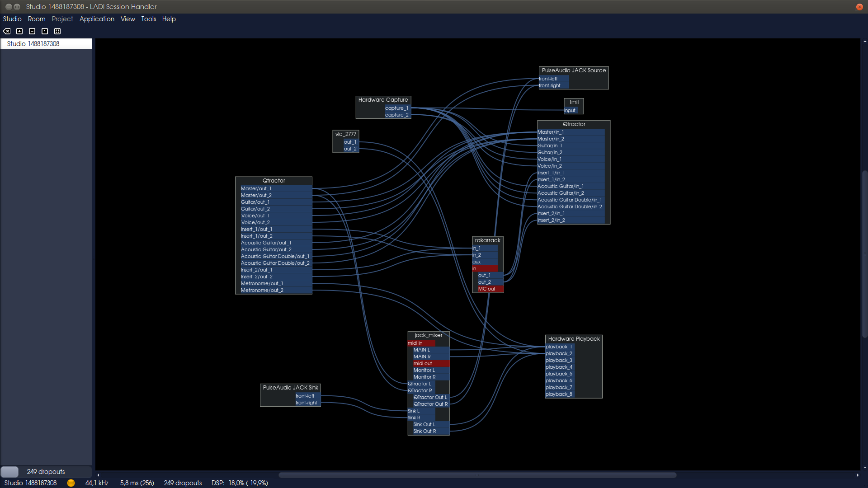The width and height of the screenshot is (868, 488).
Task: Click the yellow JACK status indicator icon
Action: tap(71, 483)
